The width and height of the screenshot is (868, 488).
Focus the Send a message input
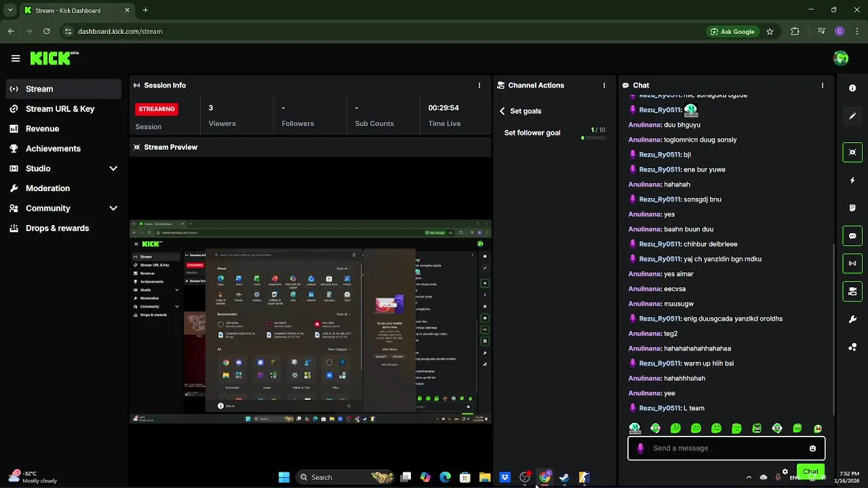(x=726, y=448)
